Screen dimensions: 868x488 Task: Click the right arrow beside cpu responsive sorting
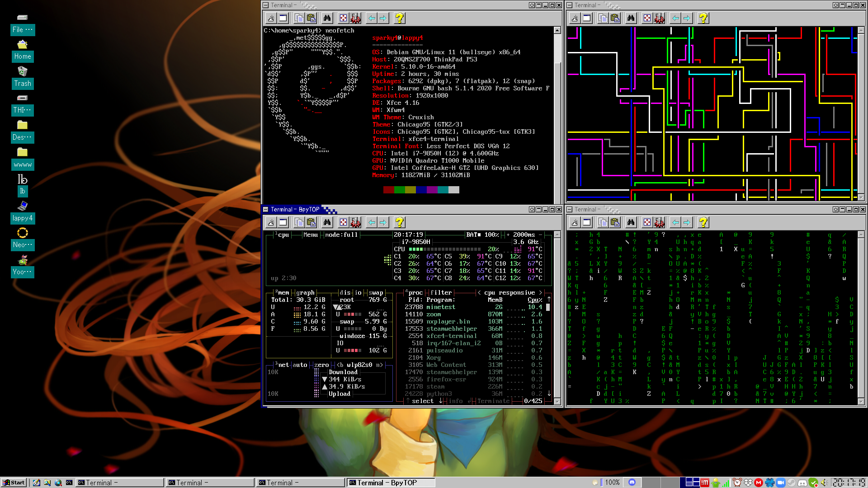coord(540,293)
